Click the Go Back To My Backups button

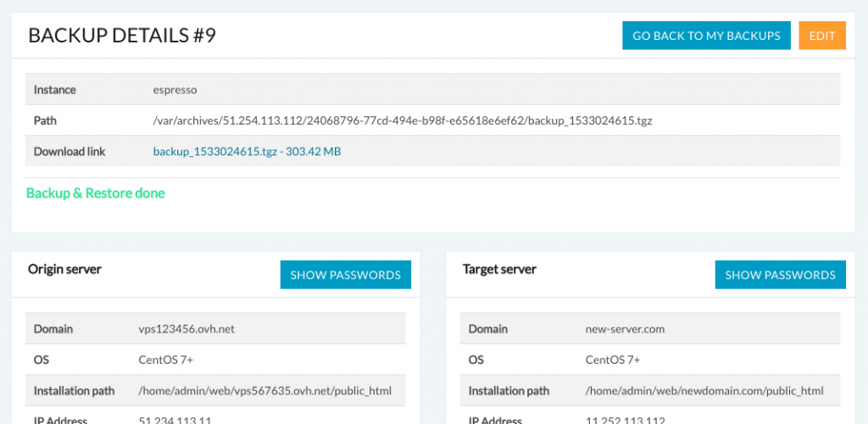pyautogui.click(x=706, y=36)
